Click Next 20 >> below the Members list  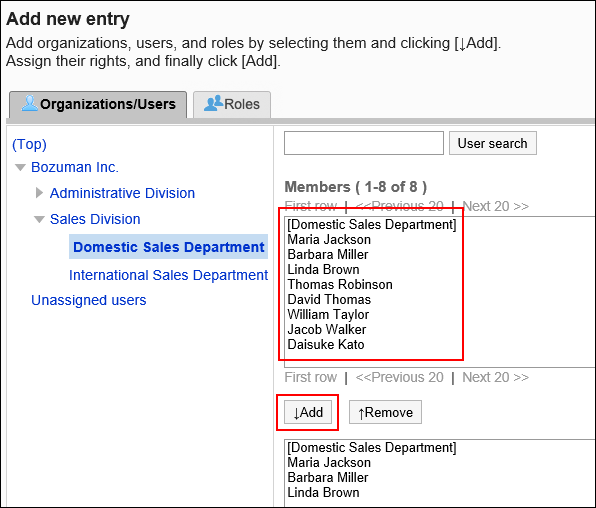[495, 377]
